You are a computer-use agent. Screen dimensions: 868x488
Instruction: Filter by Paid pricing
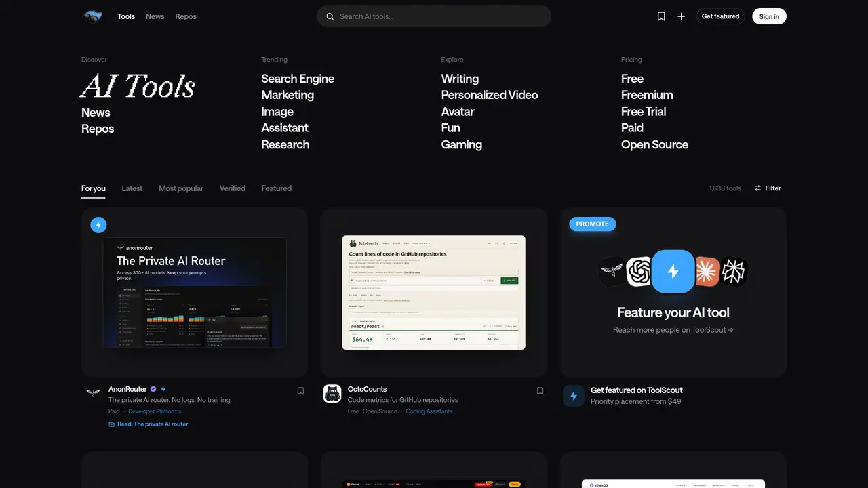tap(632, 128)
